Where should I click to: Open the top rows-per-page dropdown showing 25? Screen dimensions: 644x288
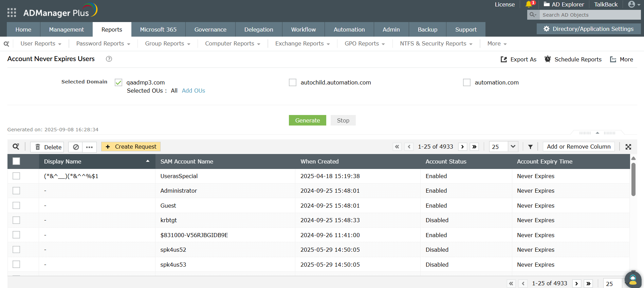[503, 147]
